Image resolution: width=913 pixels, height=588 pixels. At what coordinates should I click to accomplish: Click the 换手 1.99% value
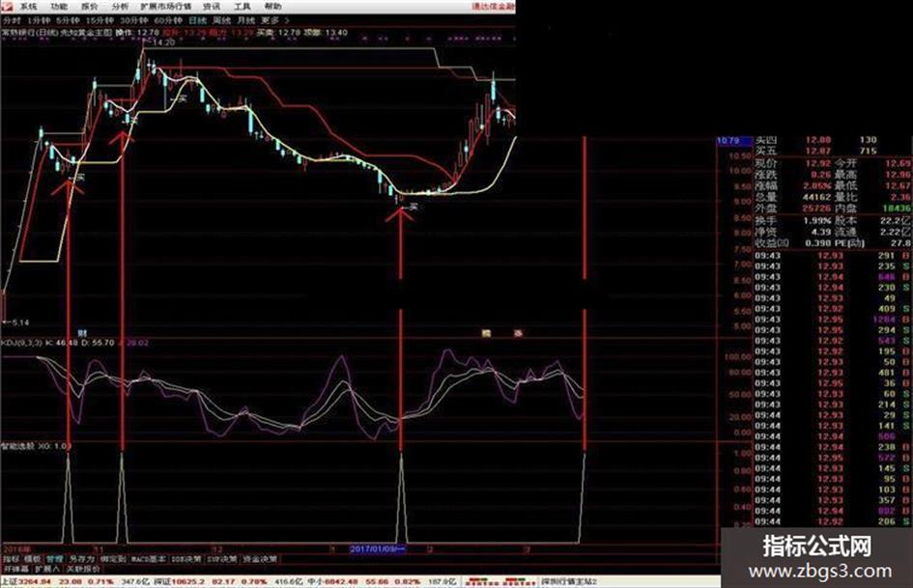click(816, 221)
